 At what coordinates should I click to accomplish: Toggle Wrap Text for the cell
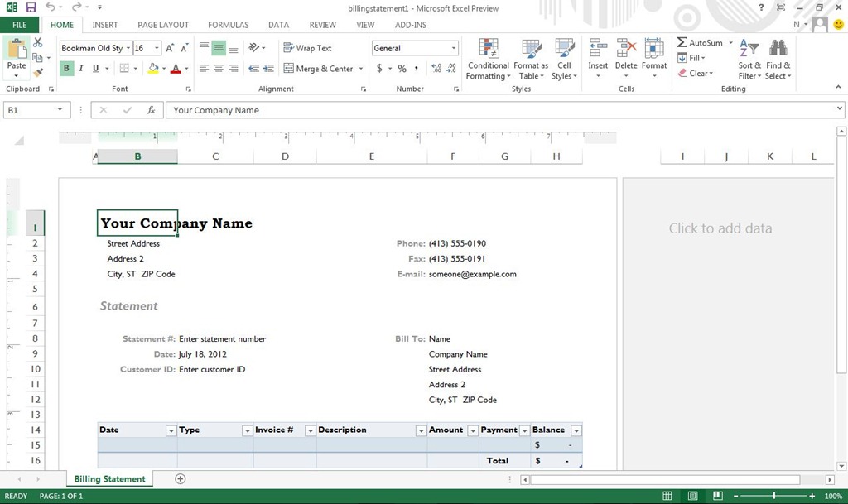[x=307, y=48]
